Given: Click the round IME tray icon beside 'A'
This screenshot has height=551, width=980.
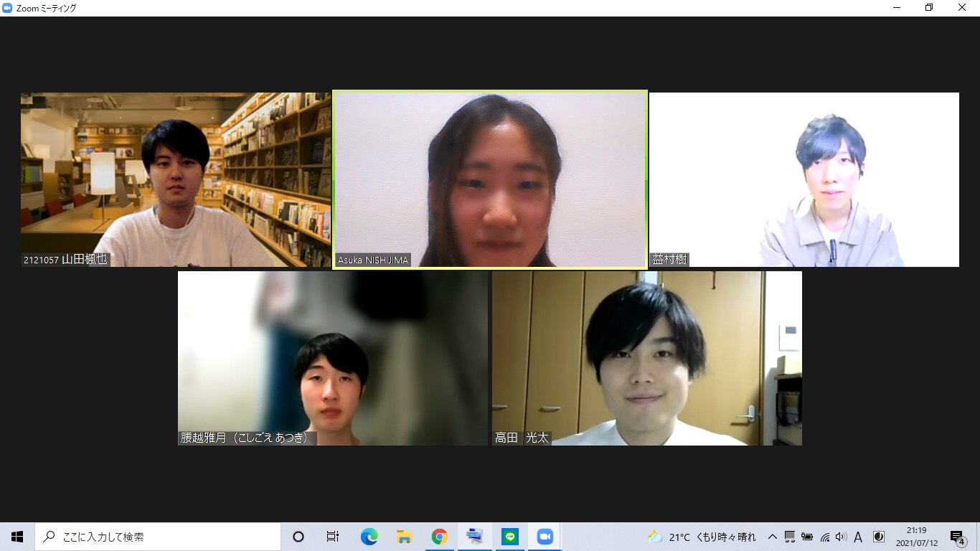Looking at the screenshot, I should coord(878,537).
